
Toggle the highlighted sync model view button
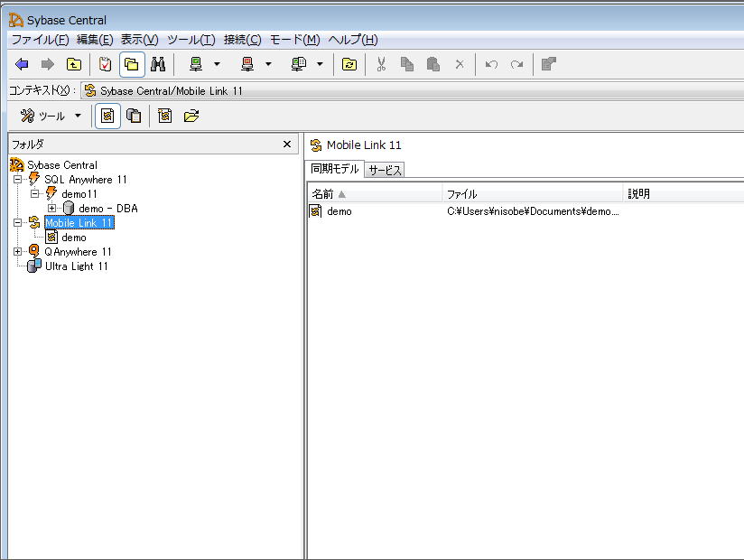click(x=107, y=116)
